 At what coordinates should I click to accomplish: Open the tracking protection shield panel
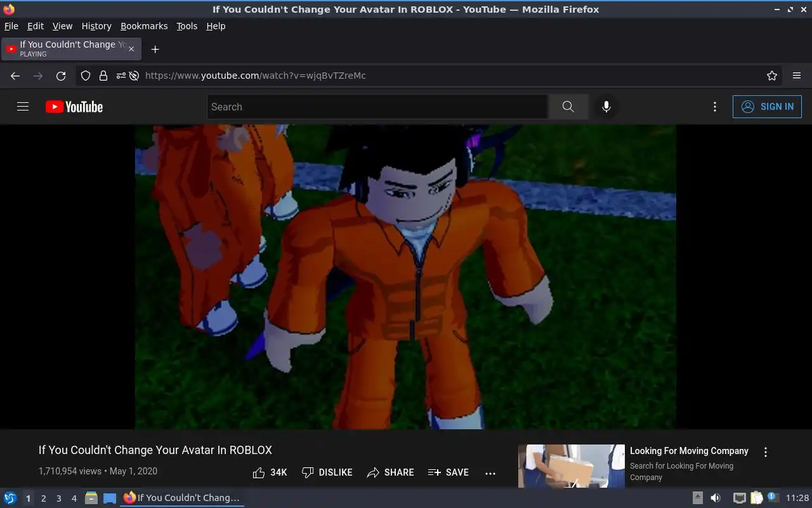point(86,76)
